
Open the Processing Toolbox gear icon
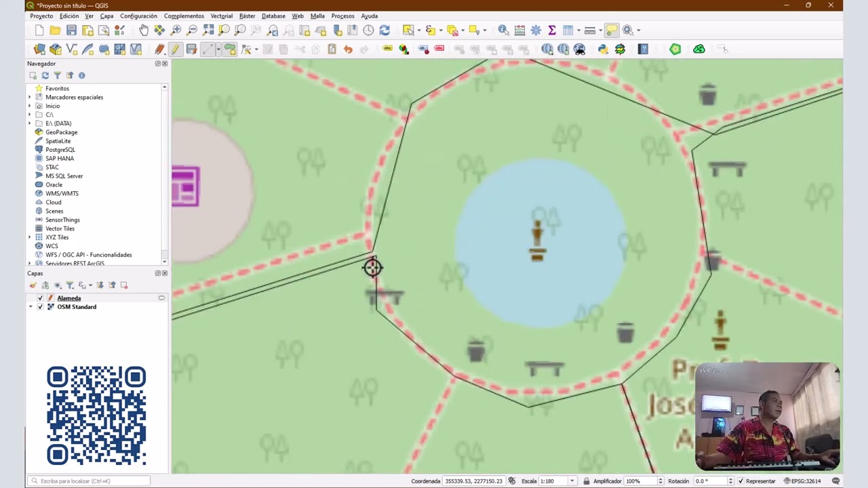[536, 30]
